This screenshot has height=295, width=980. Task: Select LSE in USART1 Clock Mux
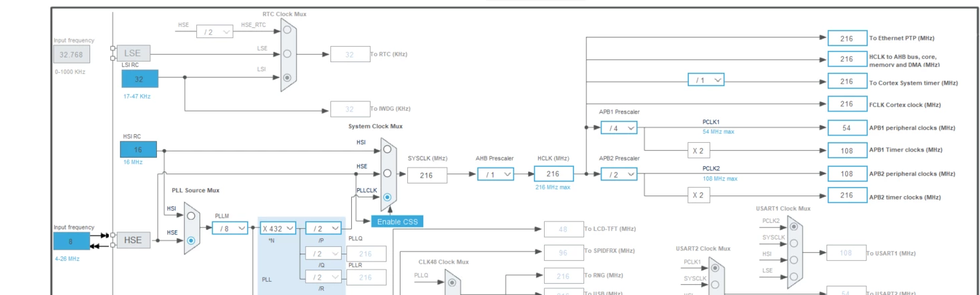[x=793, y=276]
